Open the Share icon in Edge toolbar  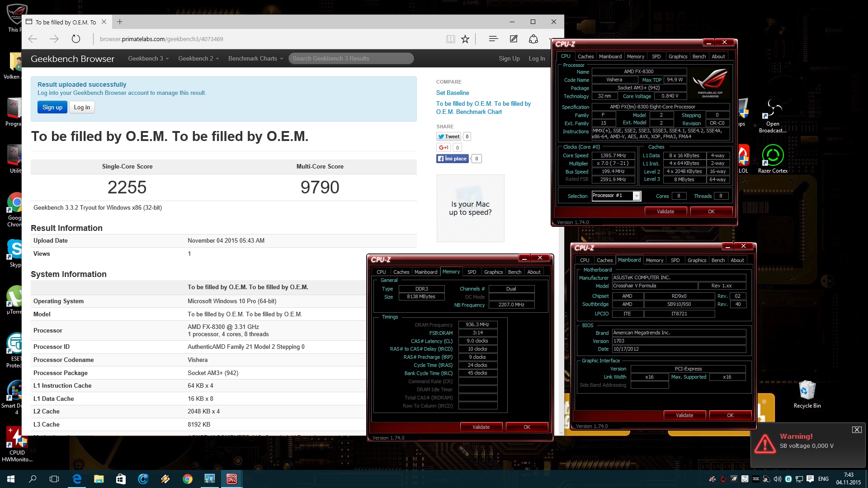click(x=533, y=39)
